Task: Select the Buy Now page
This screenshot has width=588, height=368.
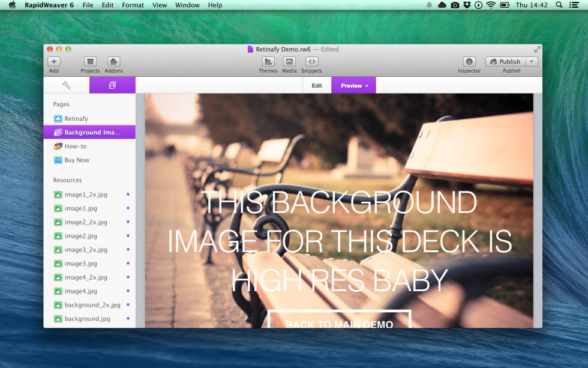Action: [x=89, y=160]
